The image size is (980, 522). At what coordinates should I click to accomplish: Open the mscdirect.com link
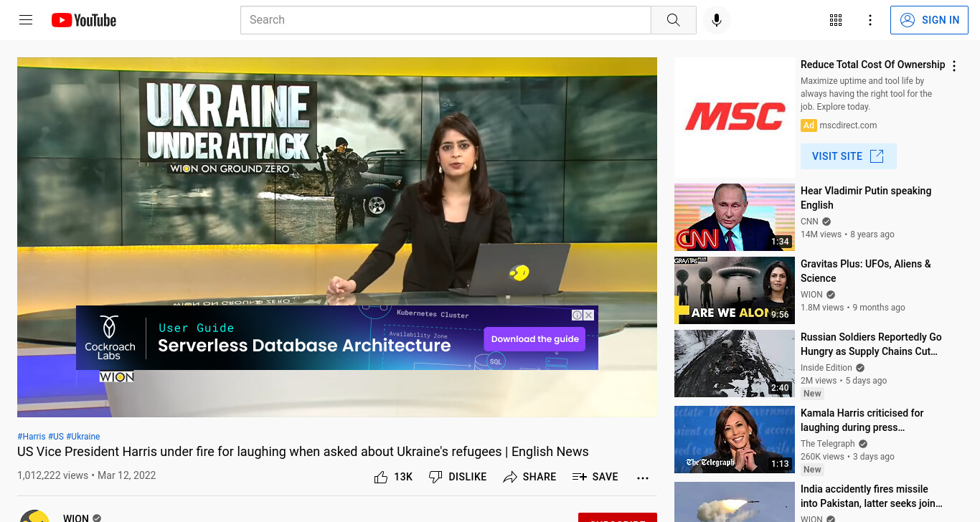[x=848, y=125]
